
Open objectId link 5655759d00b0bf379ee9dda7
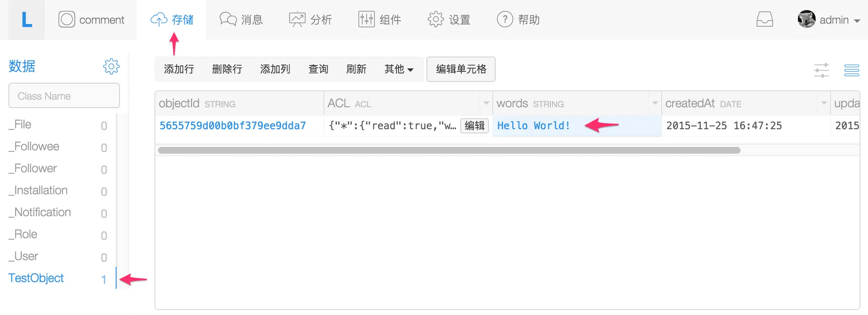click(x=233, y=126)
